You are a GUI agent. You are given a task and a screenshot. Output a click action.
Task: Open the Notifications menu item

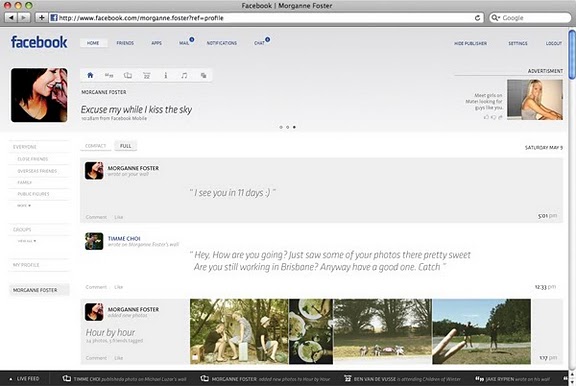click(x=222, y=43)
